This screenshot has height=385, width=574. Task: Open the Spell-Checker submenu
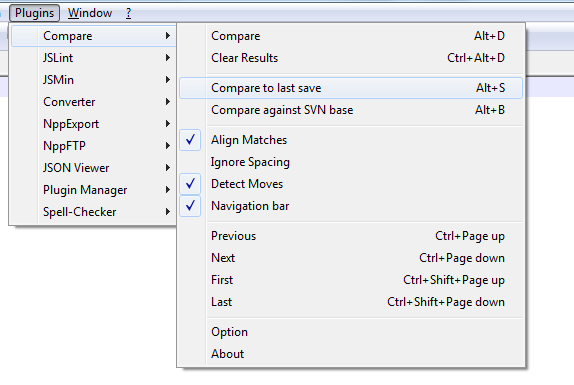pos(93,212)
